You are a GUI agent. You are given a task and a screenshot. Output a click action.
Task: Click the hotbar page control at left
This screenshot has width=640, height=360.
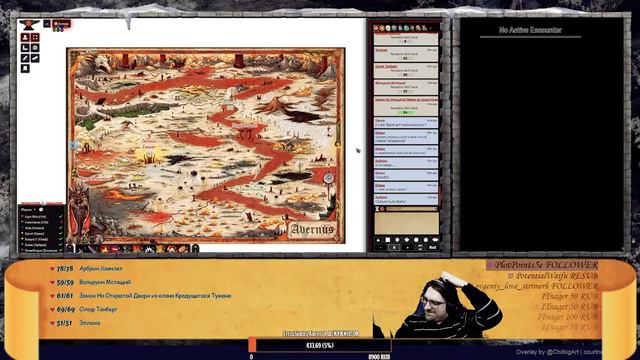click(x=70, y=248)
